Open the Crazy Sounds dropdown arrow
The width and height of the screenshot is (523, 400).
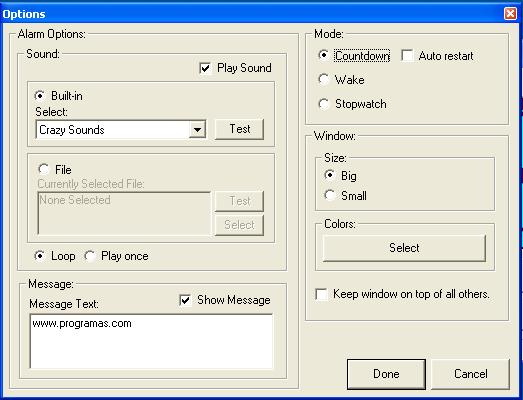[x=197, y=130]
